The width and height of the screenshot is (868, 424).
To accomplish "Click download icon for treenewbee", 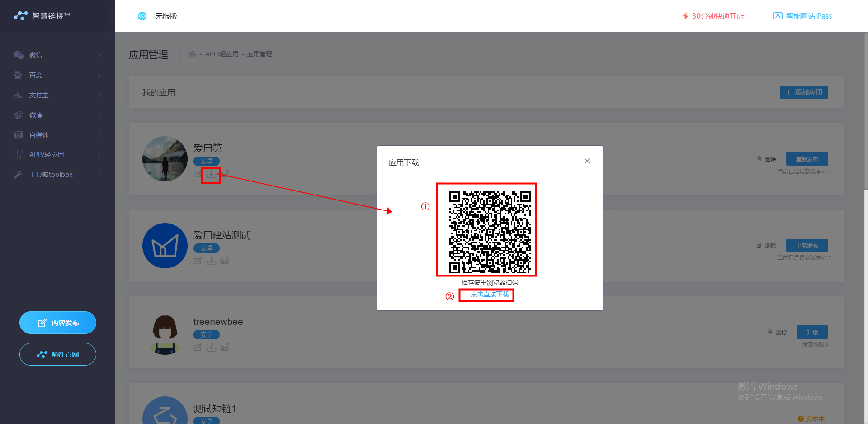I will pyautogui.click(x=211, y=347).
